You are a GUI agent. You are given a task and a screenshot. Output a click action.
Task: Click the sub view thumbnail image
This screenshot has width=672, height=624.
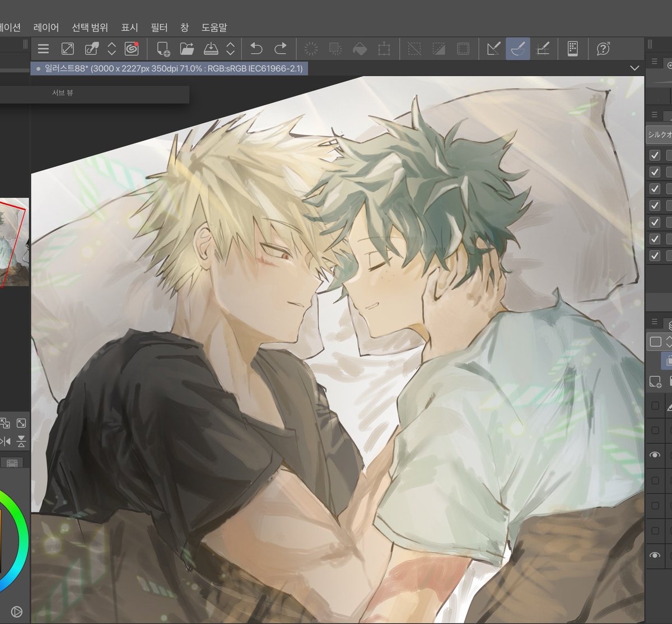pos(14,242)
